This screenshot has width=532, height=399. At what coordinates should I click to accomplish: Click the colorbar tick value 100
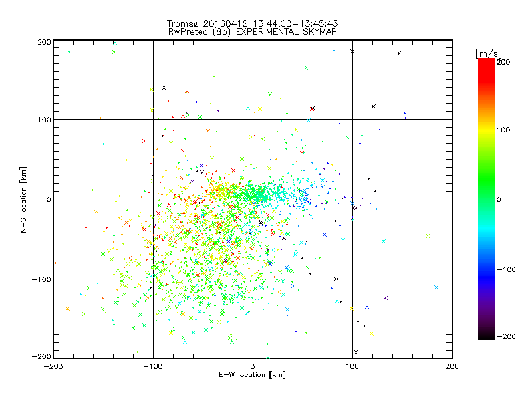tap(503, 130)
